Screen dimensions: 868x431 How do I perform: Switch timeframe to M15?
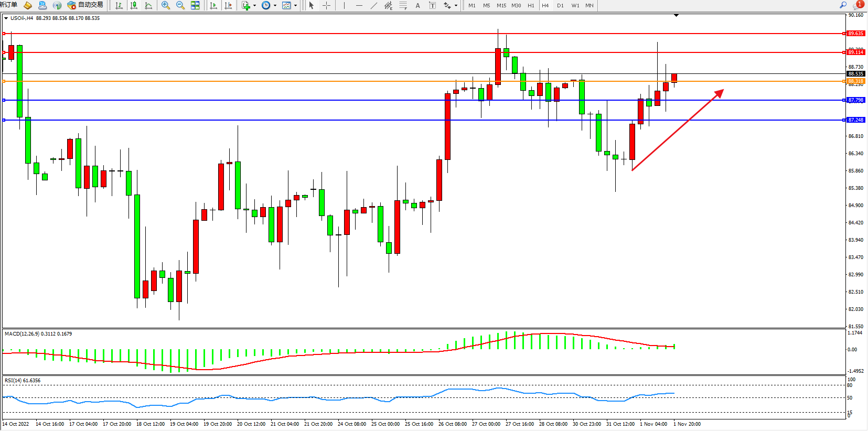tap(501, 5)
